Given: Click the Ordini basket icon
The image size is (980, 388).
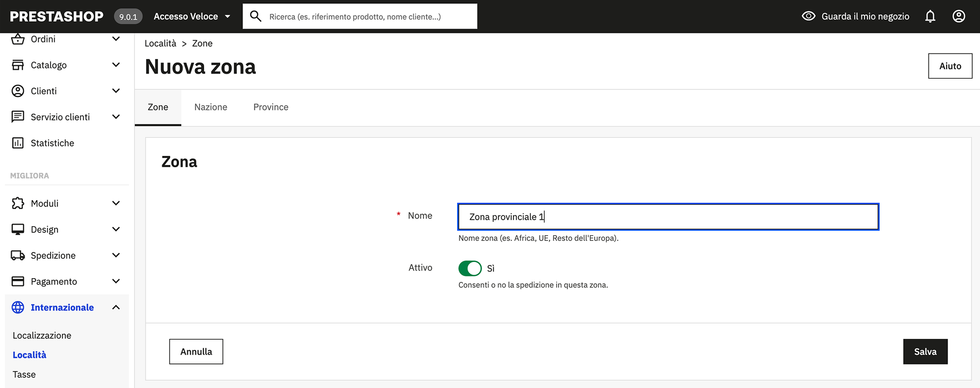Looking at the screenshot, I should point(18,39).
